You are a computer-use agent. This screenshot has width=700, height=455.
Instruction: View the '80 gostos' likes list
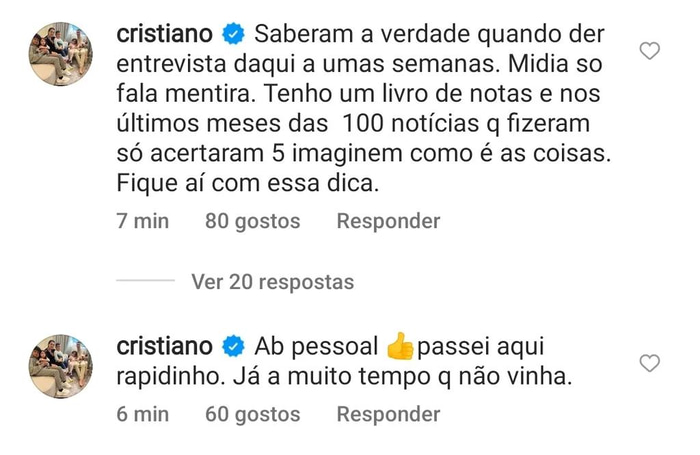tap(252, 221)
